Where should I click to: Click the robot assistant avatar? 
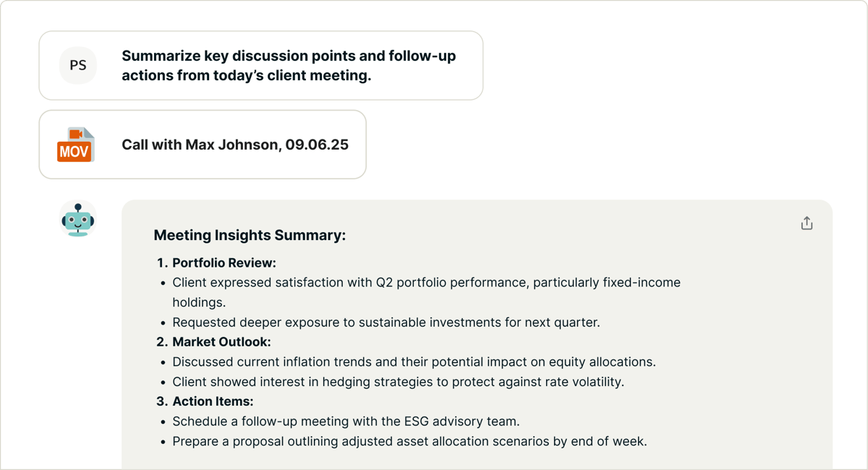pyautogui.click(x=78, y=219)
